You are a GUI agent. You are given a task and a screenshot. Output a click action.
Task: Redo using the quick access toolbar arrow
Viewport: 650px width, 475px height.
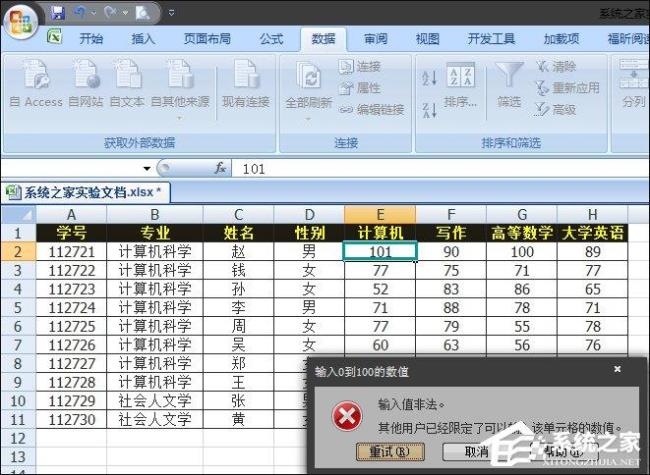coord(111,13)
